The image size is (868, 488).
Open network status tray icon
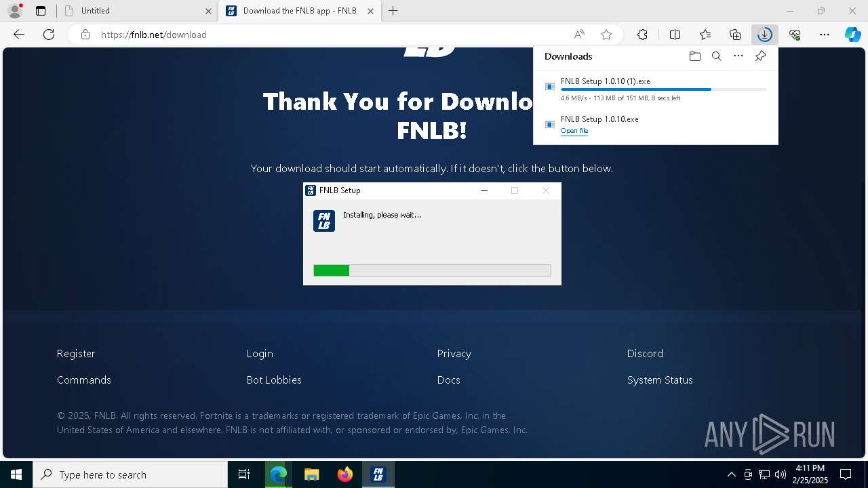click(764, 474)
